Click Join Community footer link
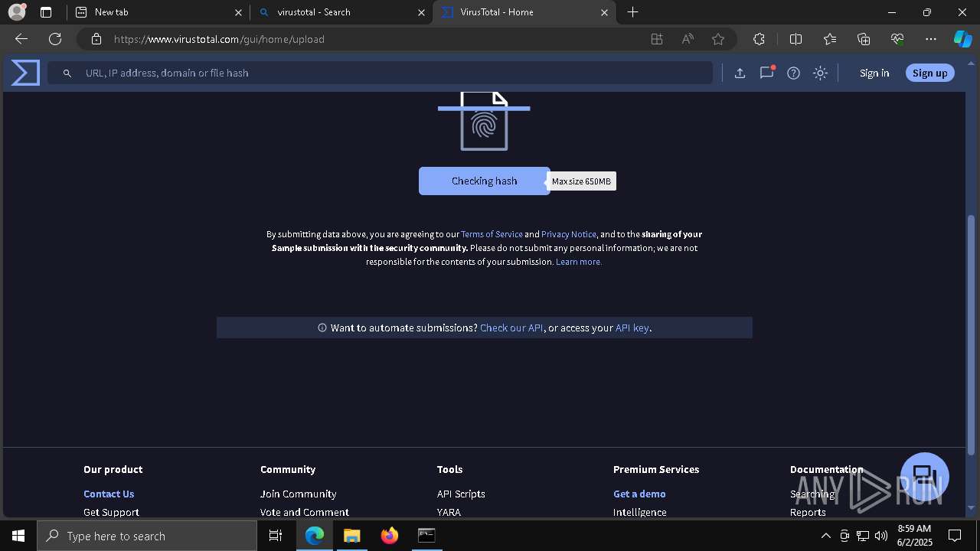 [x=298, y=494]
